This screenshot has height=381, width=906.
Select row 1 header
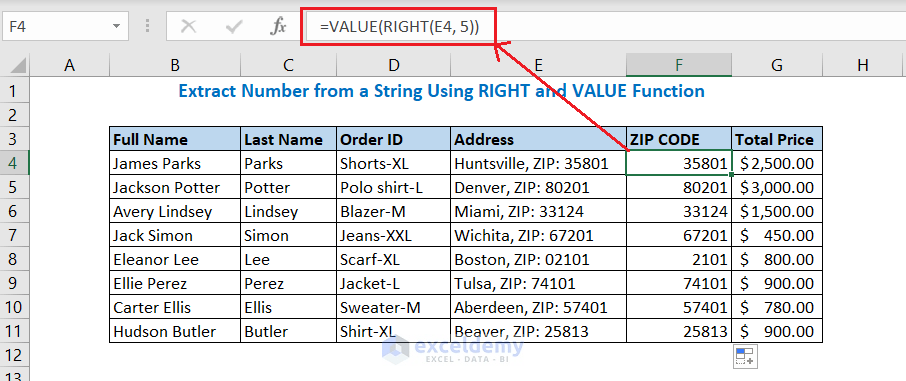click(14, 91)
